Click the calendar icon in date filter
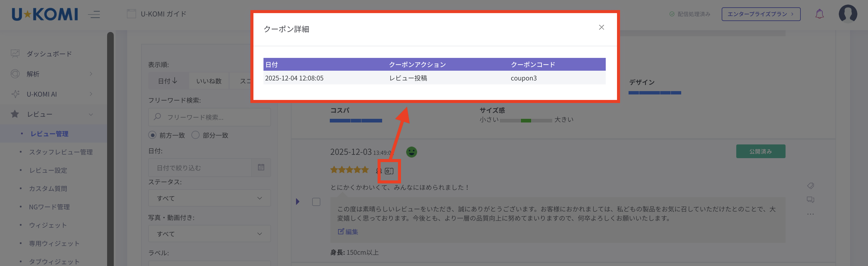The width and height of the screenshot is (868, 266). [x=261, y=168]
